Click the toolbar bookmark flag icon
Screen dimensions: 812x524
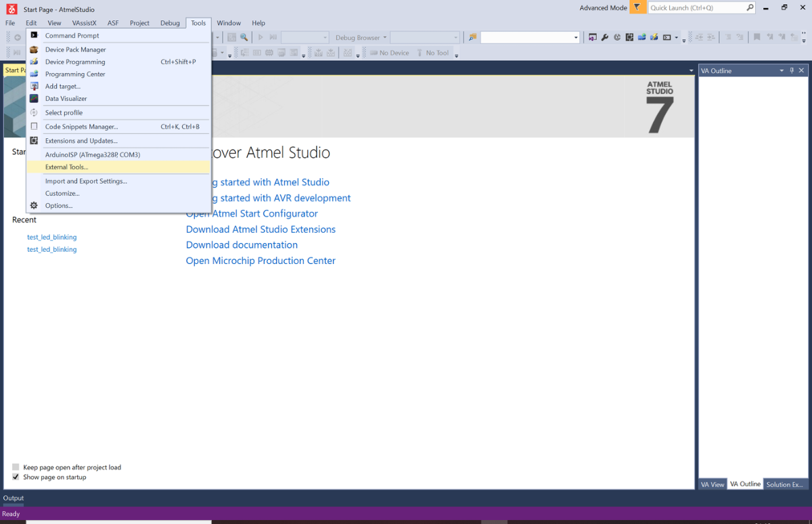(x=757, y=37)
